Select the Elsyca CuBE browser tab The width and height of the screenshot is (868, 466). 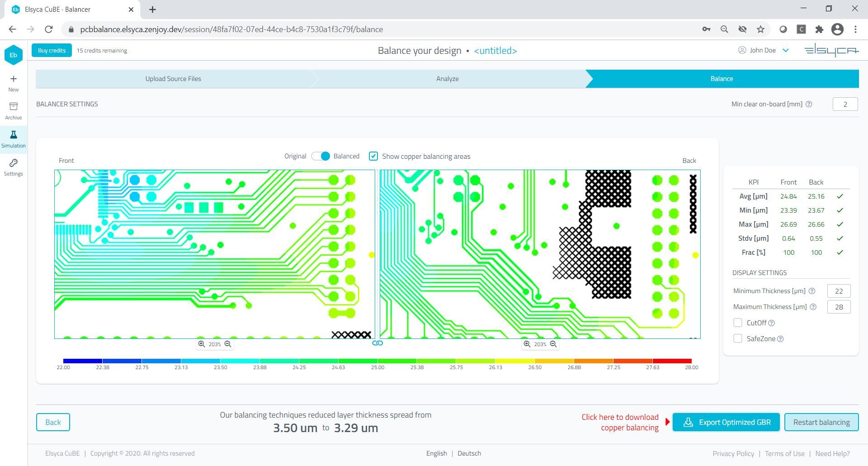pos(72,10)
